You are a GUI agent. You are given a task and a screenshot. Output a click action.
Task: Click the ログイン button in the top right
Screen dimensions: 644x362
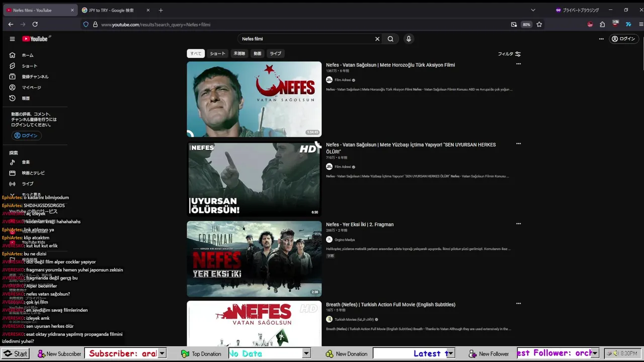pos(623,39)
